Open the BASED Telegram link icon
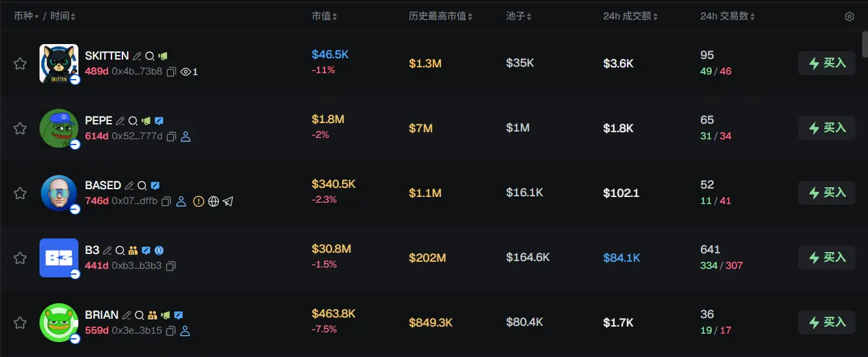The image size is (868, 357). pyautogui.click(x=228, y=202)
